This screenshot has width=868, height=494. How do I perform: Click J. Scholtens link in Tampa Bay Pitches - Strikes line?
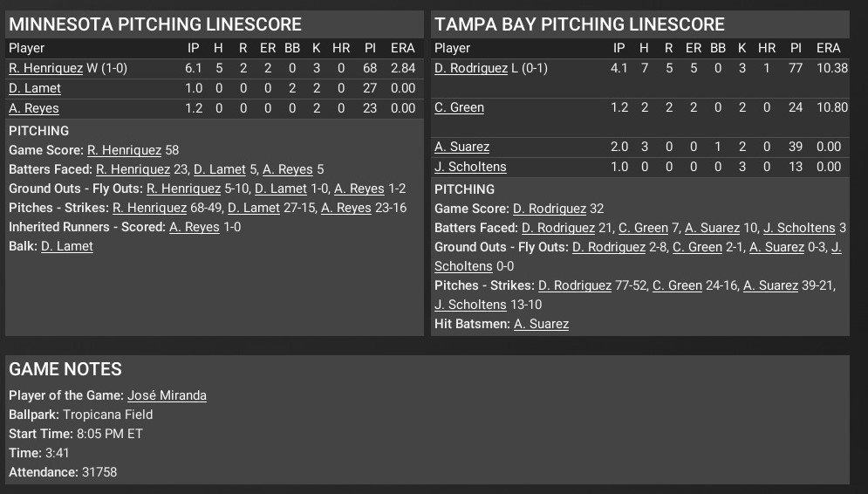[470, 305]
